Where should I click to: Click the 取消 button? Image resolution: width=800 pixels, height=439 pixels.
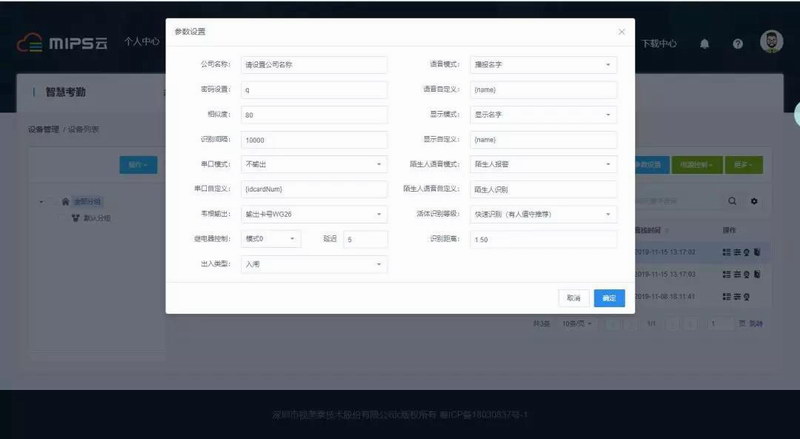tap(573, 298)
